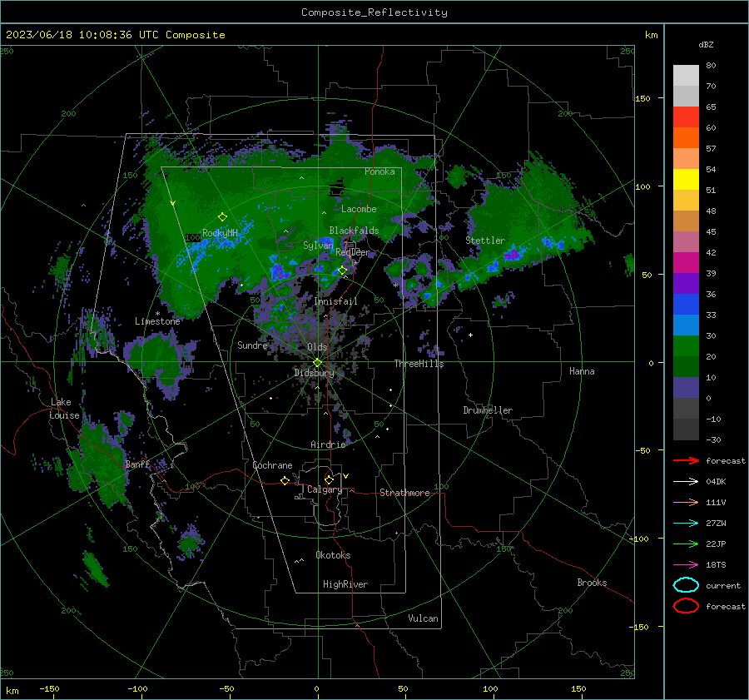Click the Calgary city label
This screenshot has height=700, width=749.
[325, 489]
